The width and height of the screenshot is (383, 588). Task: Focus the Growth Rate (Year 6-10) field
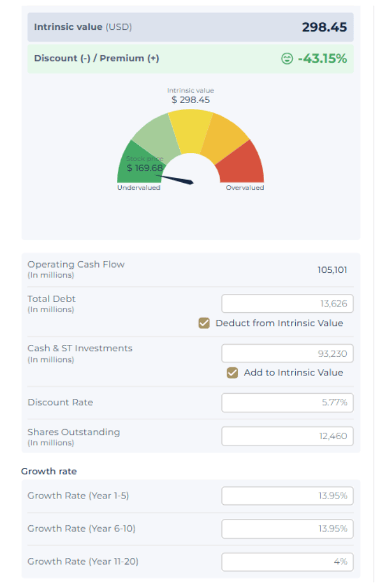[x=287, y=528]
